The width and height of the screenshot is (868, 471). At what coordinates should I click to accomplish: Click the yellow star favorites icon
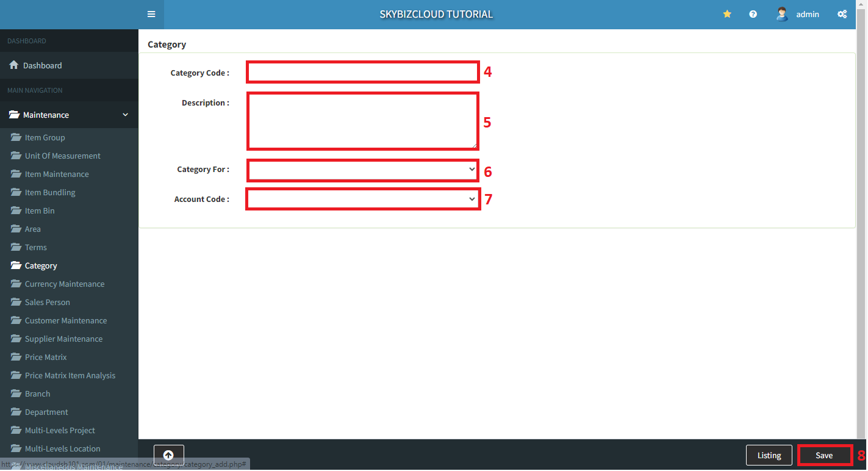click(x=727, y=14)
